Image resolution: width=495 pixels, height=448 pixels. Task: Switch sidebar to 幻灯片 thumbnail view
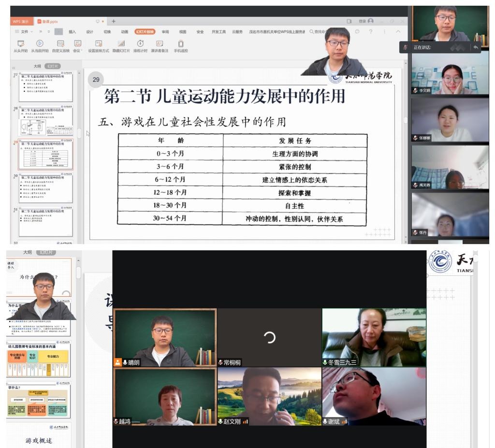point(53,66)
